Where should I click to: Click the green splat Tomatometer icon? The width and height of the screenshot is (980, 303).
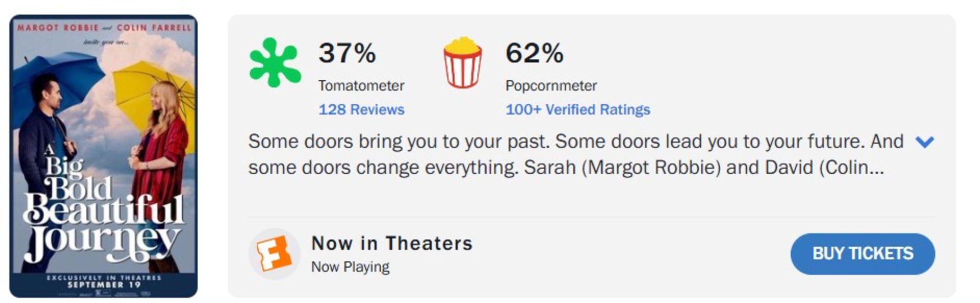275,62
